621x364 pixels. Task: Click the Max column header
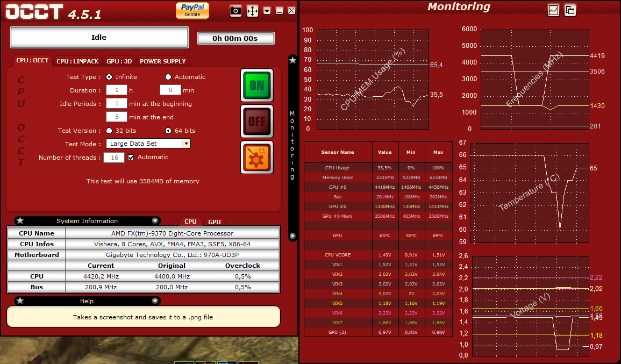[438, 152]
